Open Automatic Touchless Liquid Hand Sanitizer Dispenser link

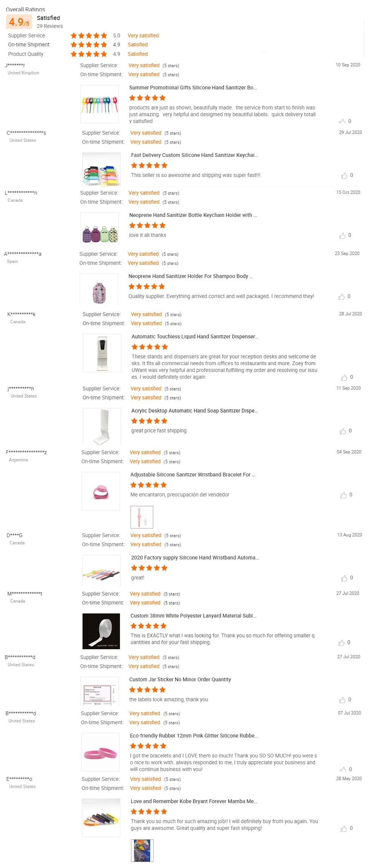click(x=195, y=336)
